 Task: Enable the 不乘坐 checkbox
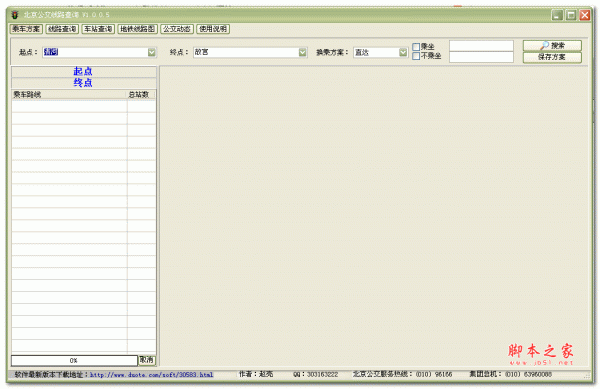416,56
